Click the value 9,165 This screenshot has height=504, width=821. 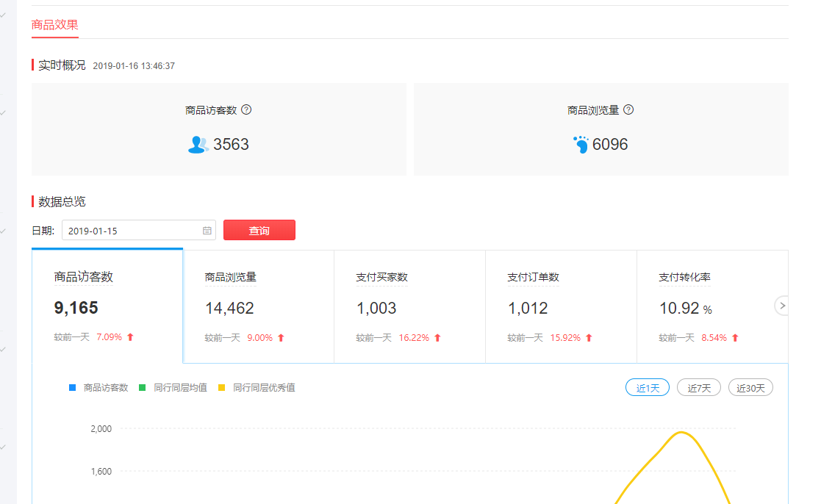pos(76,308)
